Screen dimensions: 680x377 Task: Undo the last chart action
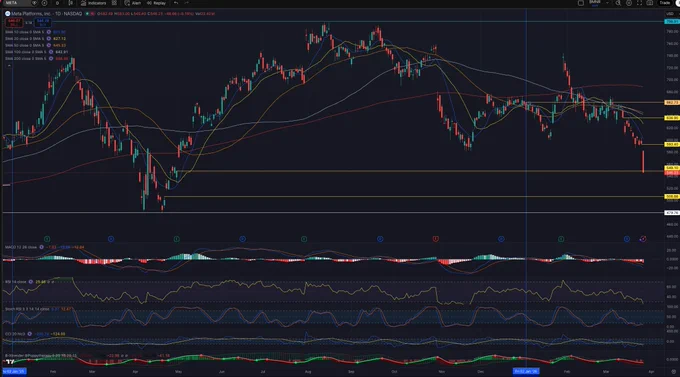coord(176,3)
